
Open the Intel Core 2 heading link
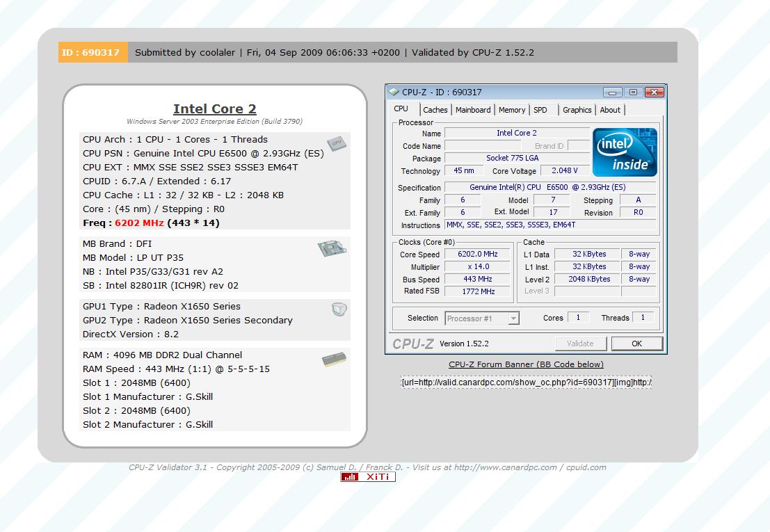[215, 108]
